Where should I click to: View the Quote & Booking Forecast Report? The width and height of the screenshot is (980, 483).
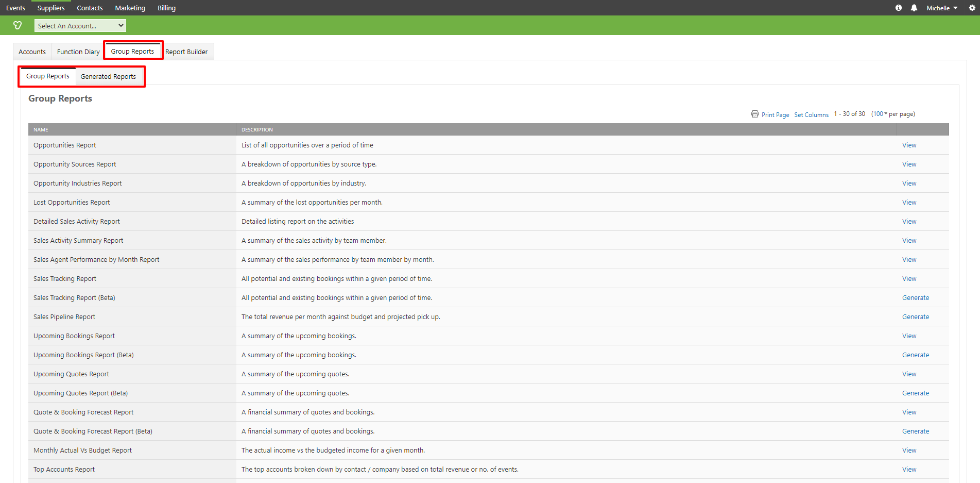909,412
